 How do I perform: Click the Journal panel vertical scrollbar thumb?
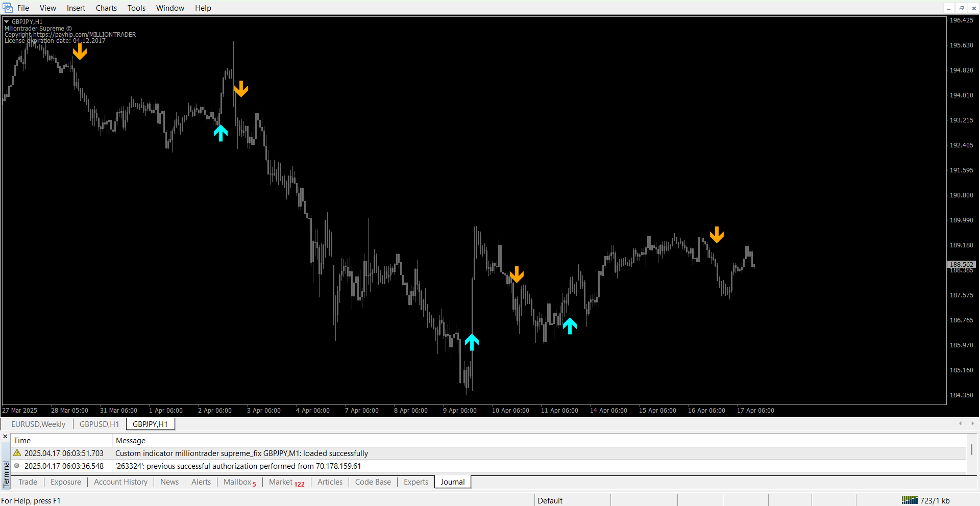click(971, 449)
